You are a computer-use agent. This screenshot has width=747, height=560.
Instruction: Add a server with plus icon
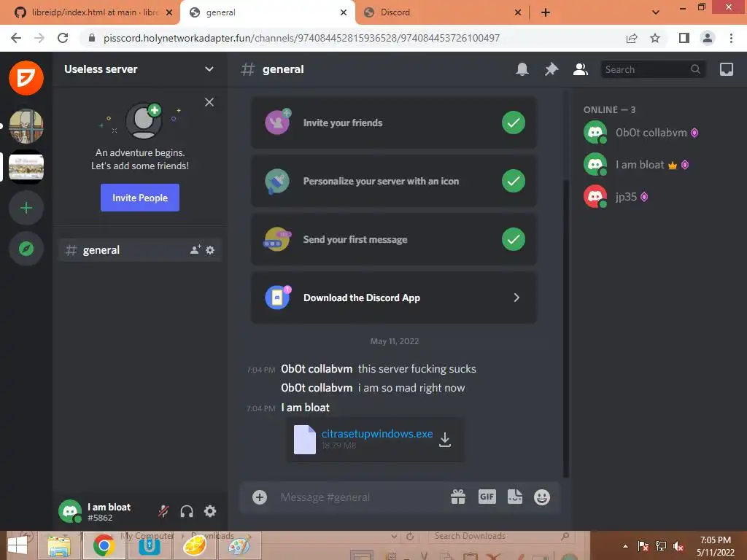pos(26,208)
